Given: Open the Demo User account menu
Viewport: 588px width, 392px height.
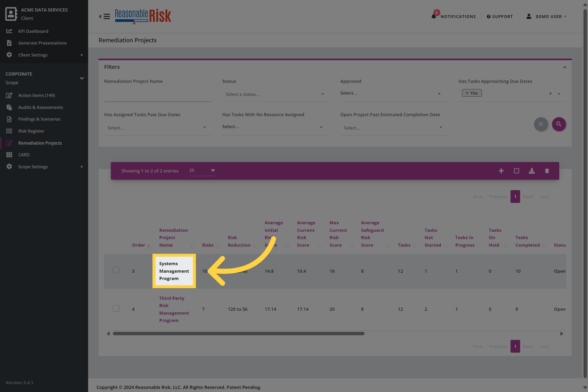Looking at the screenshot, I should [x=546, y=17].
